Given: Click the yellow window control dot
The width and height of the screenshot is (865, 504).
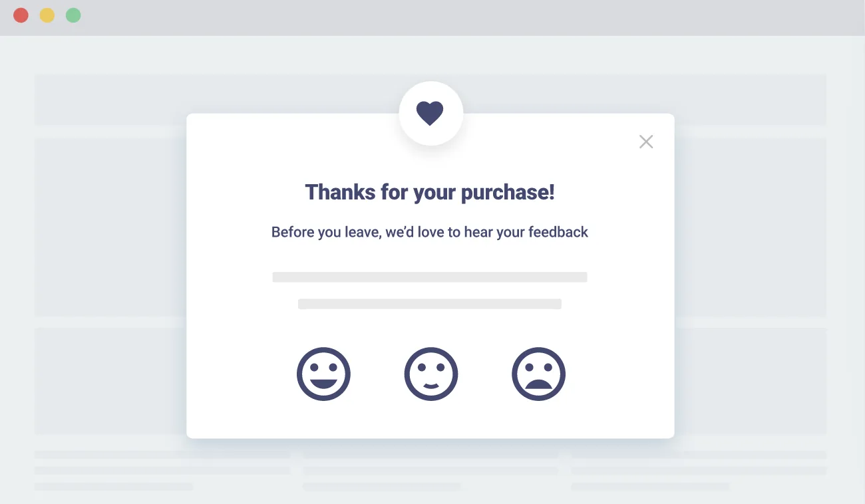Looking at the screenshot, I should point(47,15).
